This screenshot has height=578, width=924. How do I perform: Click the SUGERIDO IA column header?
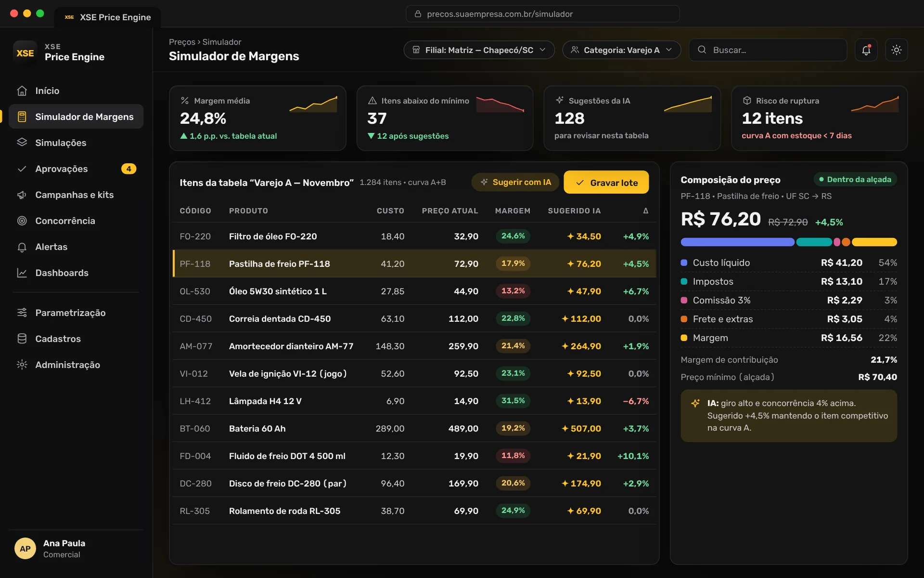click(x=574, y=210)
